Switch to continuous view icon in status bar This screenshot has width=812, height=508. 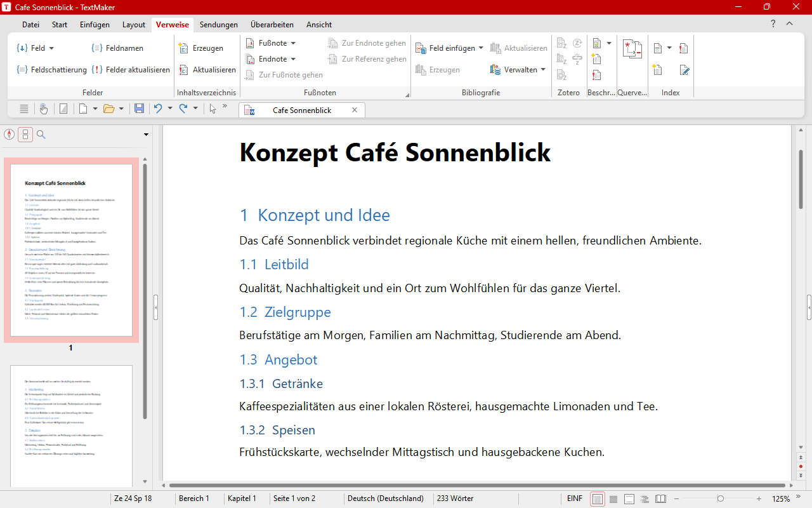(x=613, y=499)
